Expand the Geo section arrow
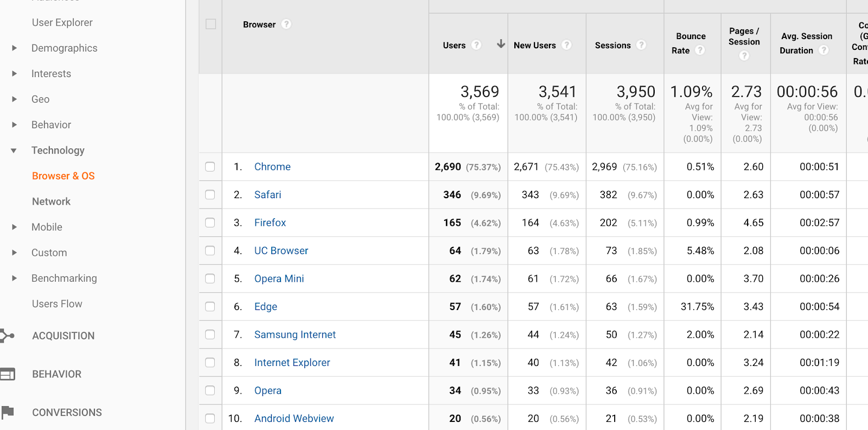The width and height of the screenshot is (868, 430). pos(14,99)
